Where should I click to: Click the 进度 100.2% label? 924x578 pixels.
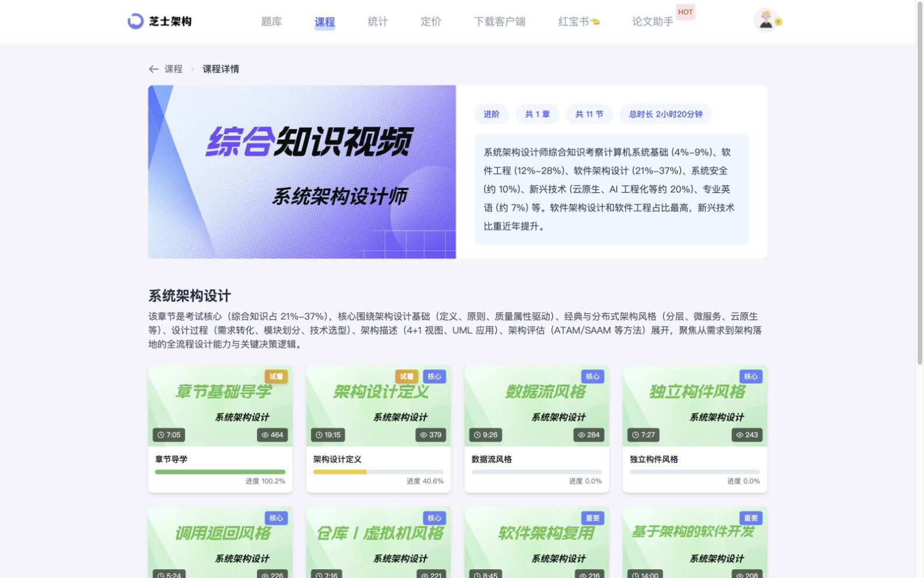click(x=265, y=481)
